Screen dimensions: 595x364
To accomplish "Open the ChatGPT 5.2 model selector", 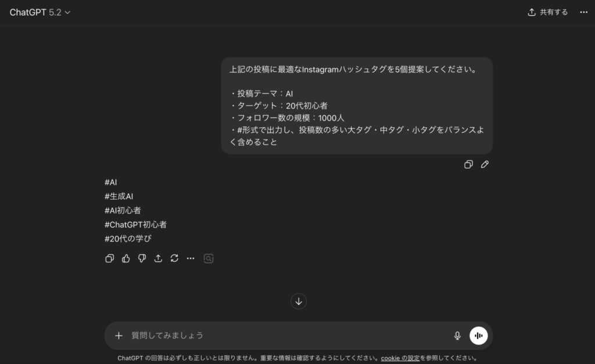I will click(x=40, y=12).
